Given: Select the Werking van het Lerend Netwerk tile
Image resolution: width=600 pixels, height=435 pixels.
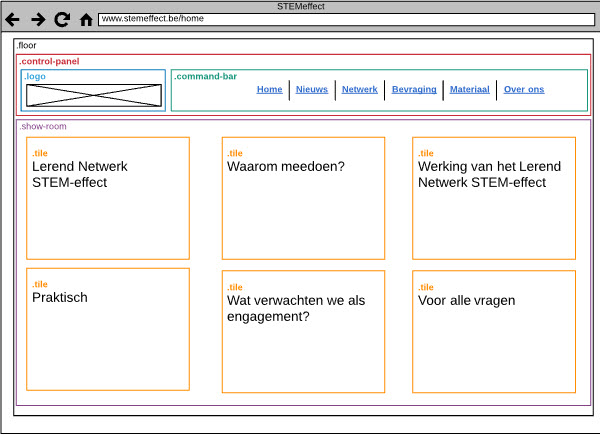Looking at the screenshot, I should pos(494,198).
